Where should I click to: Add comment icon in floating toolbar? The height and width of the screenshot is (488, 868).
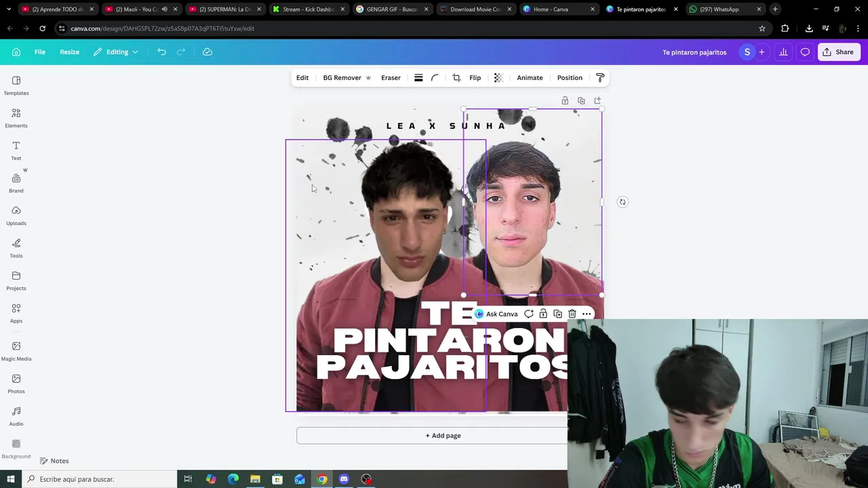[529, 314]
